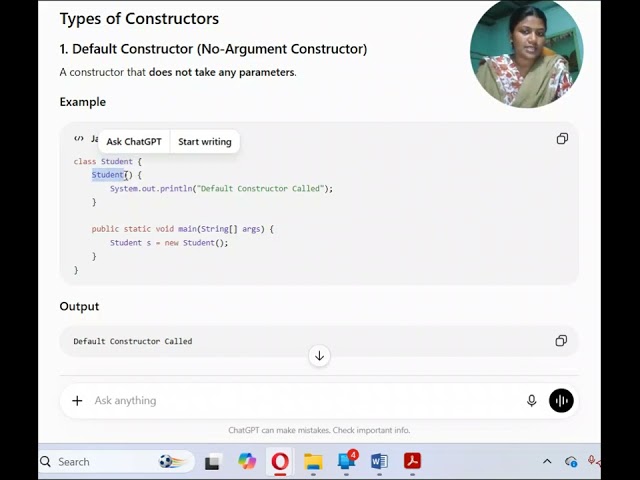640x480 pixels.
Task: Click the code block language icon
Action: [79, 139]
